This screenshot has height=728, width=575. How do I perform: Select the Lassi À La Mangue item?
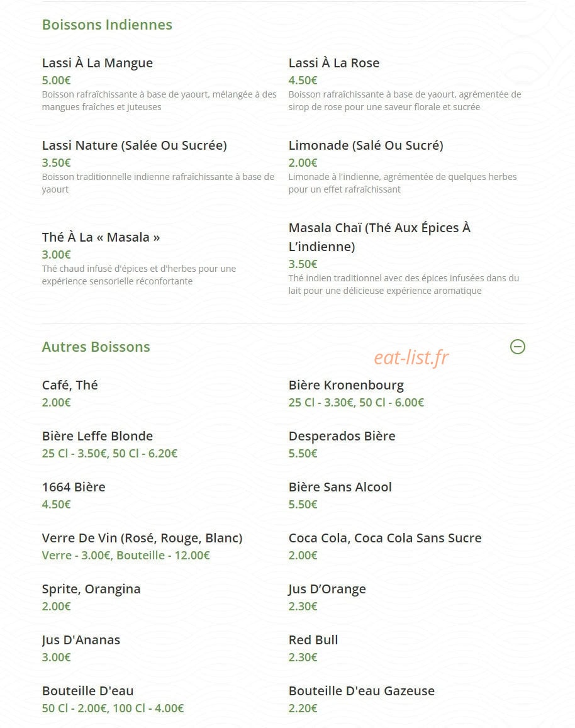[97, 63]
